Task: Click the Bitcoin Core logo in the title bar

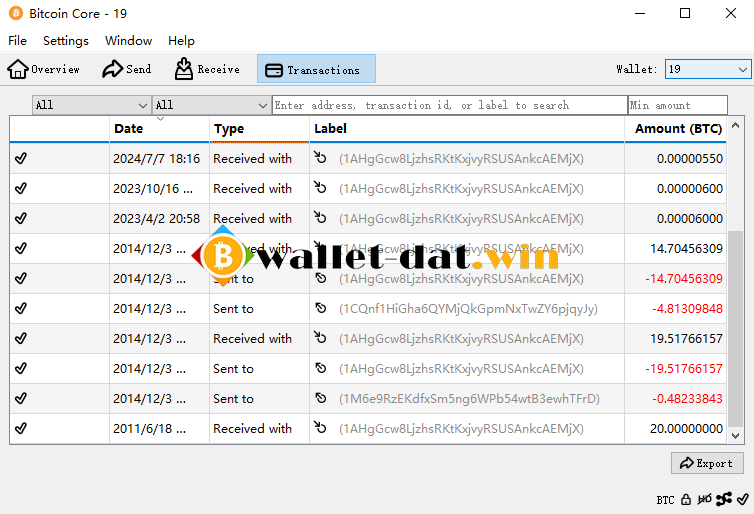Action: coord(15,13)
